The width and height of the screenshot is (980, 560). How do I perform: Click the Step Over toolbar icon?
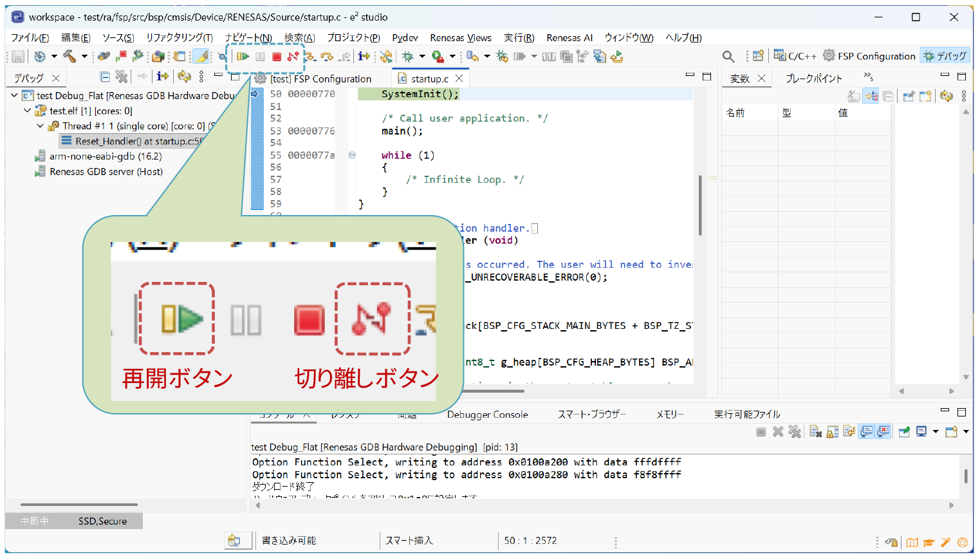click(327, 57)
